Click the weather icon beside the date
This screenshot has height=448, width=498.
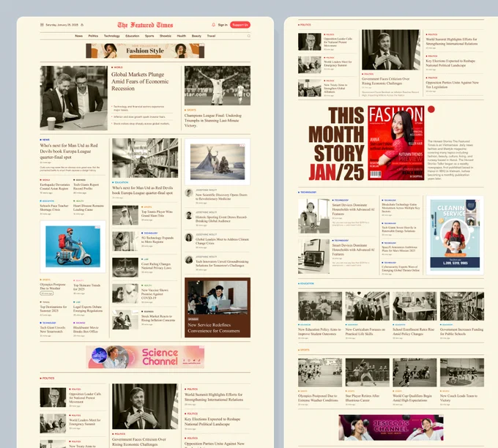tap(82, 25)
